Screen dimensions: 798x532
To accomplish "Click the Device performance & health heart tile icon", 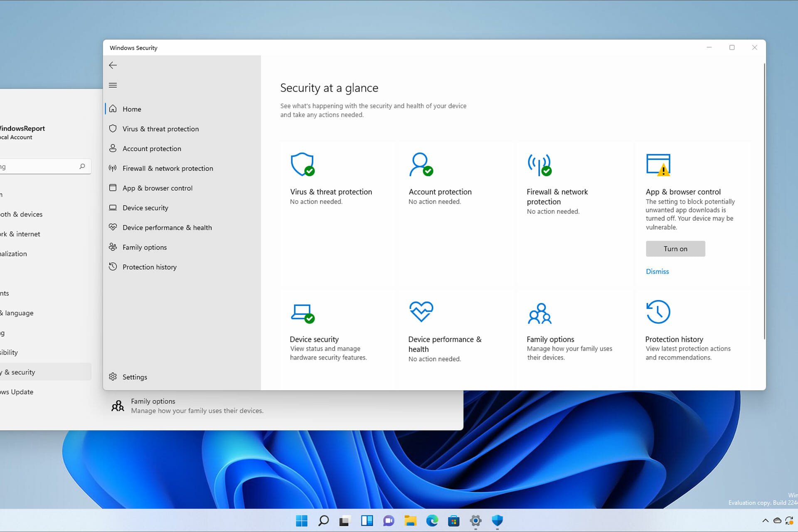I will pyautogui.click(x=421, y=312).
